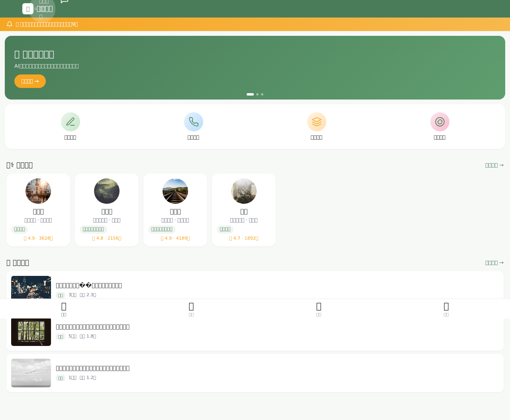510x420 pixels.
Task: Click the bell icon in the orange notice bar
Action: (10, 24)
